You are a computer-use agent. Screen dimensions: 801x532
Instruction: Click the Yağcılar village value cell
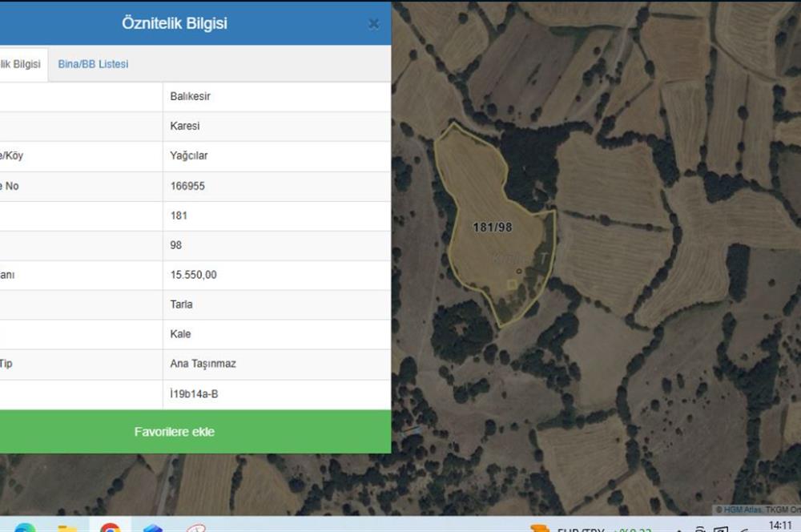click(x=189, y=156)
